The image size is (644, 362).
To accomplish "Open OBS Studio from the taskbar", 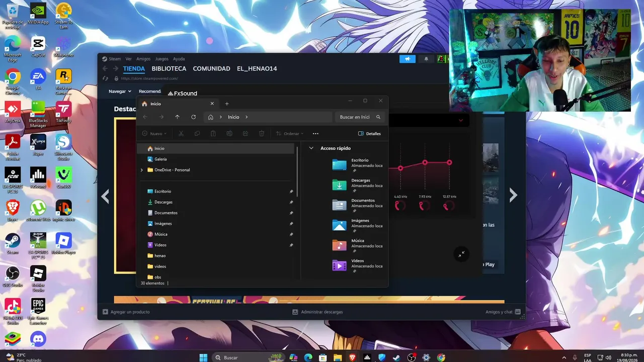I will coord(412,357).
